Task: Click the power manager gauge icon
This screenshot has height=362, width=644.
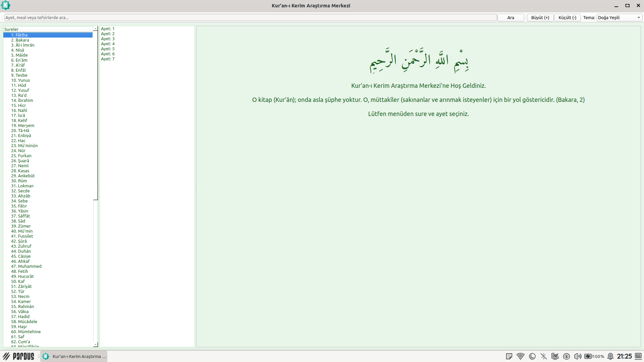Action: [567, 356]
